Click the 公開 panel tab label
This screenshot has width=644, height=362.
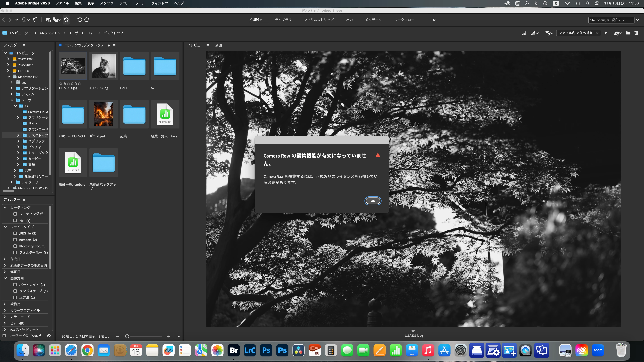coord(218,45)
